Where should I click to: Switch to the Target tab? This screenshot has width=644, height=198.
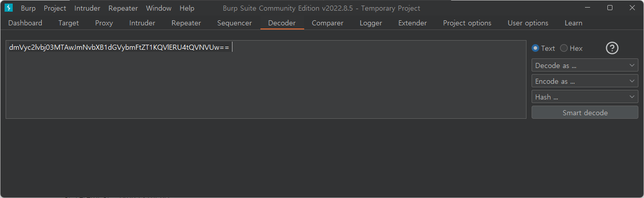coord(69,23)
